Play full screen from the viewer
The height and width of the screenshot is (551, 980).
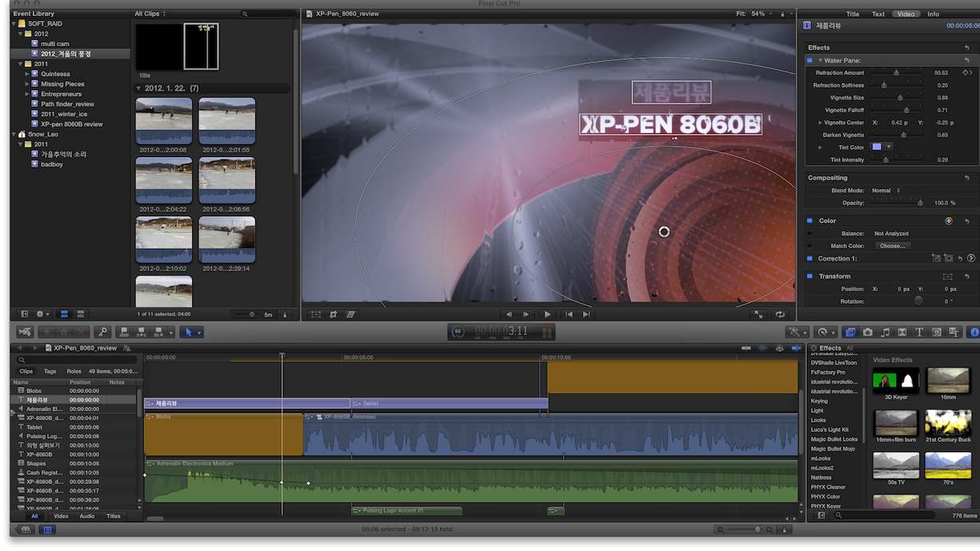759,314
